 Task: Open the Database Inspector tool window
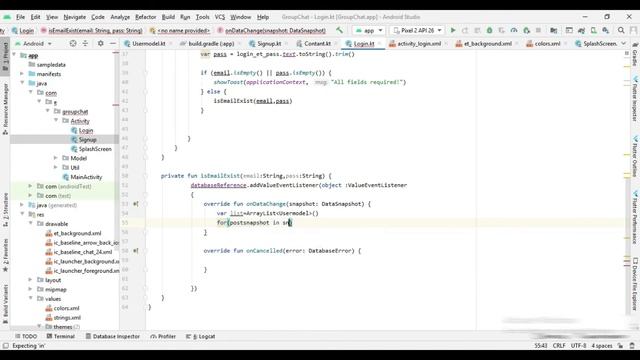(x=112, y=336)
